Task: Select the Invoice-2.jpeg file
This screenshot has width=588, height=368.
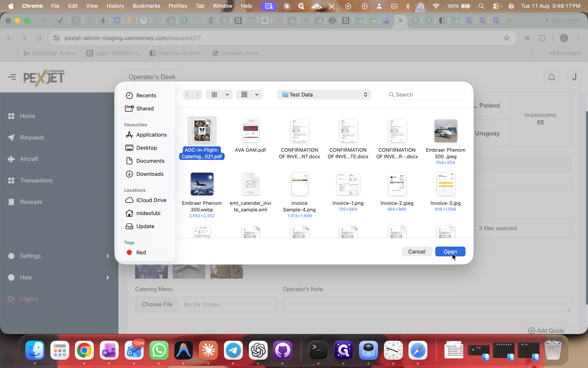Action: point(397,192)
